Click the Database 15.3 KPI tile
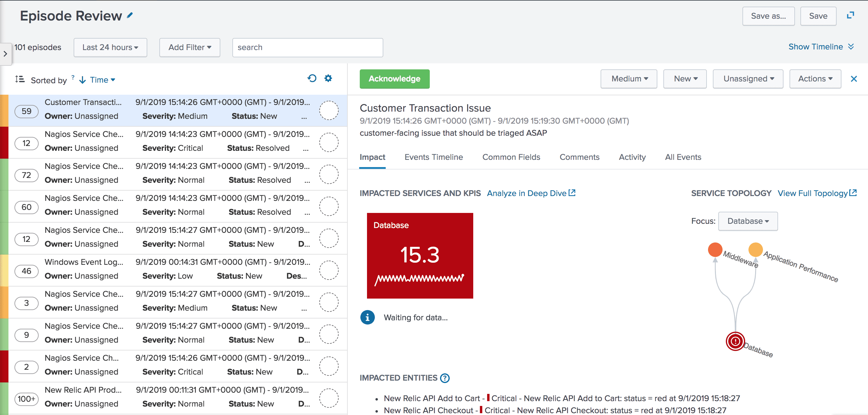This screenshot has width=868, height=415. coord(420,256)
